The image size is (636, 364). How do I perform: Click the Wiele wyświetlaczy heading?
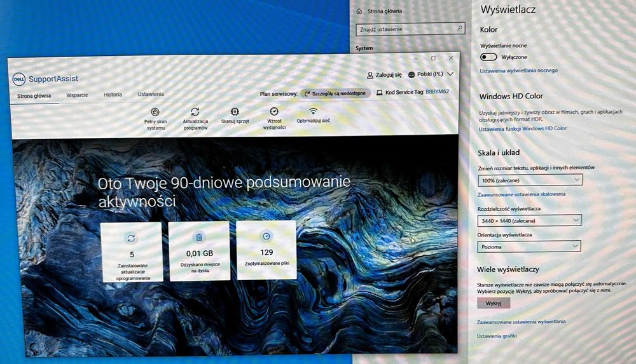[x=508, y=269]
